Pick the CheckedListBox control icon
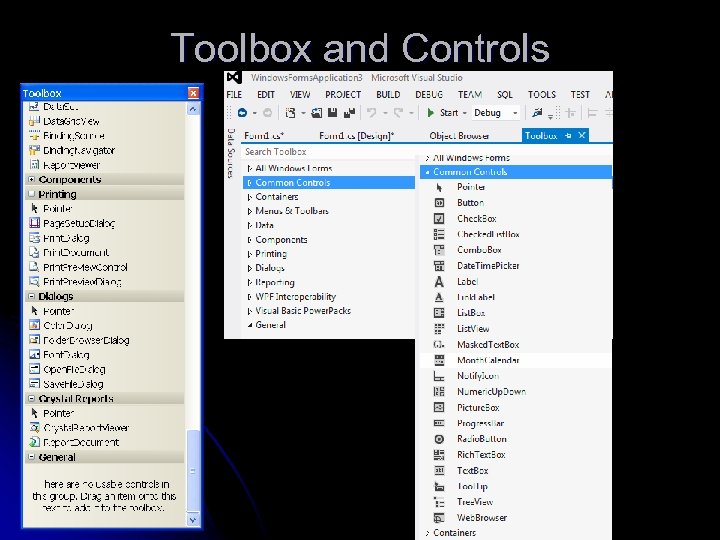Screen dimensions: 720x540 439,234
